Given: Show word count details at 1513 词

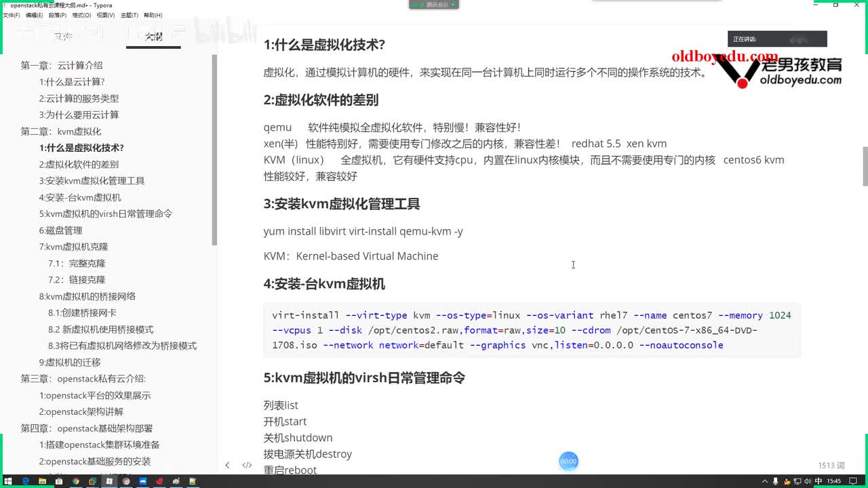Looking at the screenshot, I should click(831, 466).
